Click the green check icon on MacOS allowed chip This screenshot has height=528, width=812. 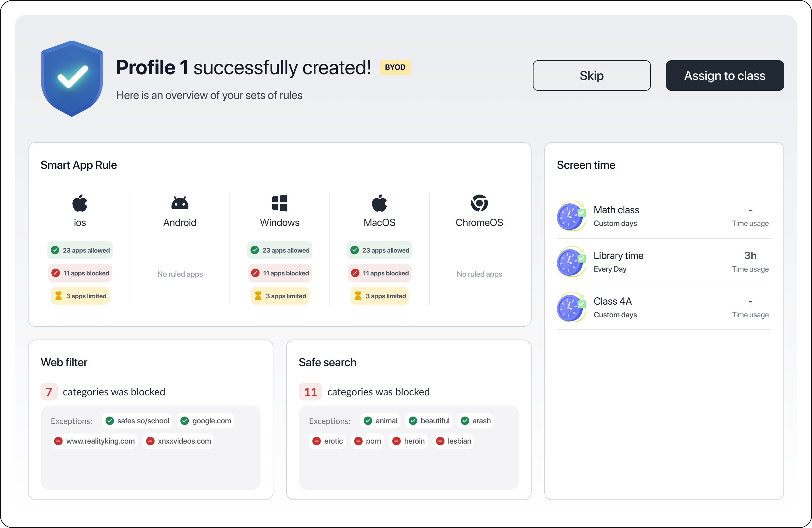click(x=355, y=250)
